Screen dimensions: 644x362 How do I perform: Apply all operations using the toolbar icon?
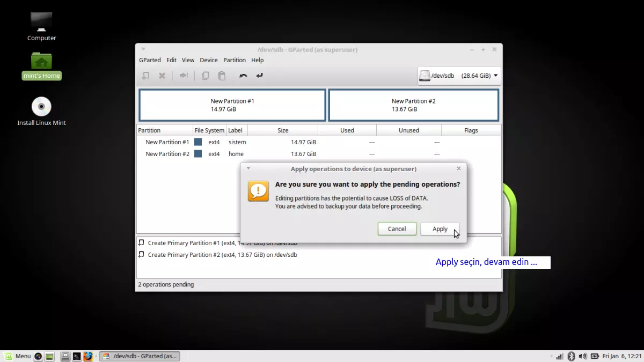coord(259,76)
